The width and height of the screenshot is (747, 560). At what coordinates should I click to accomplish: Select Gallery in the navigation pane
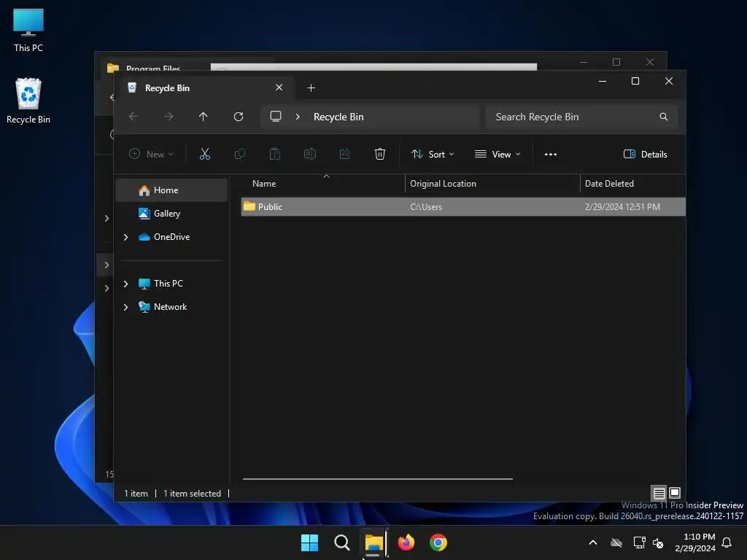pos(171,214)
